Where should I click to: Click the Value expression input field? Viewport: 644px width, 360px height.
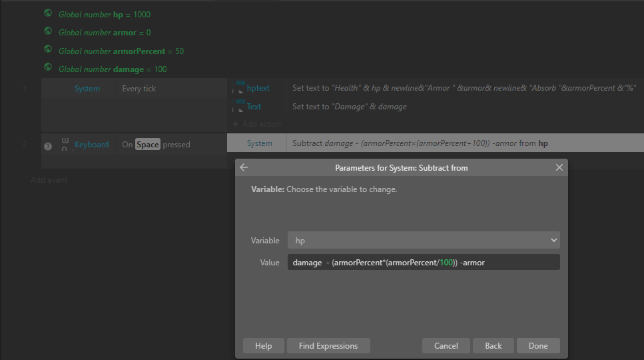[x=424, y=262]
